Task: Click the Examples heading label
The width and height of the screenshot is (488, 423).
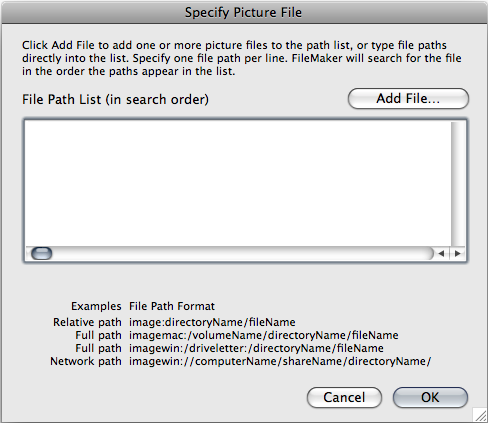Action: [x=96, y=306]
